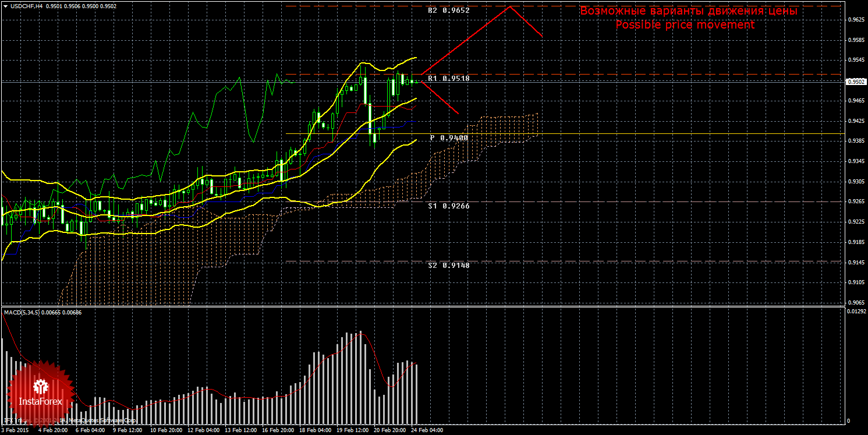Select the R2 0.9652 resistance label
The height and width of the screenshot is (435, 868).
[448, 10]
